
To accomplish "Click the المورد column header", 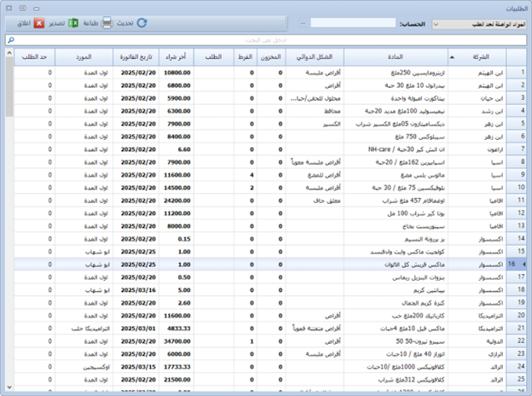I will [84, 56].
